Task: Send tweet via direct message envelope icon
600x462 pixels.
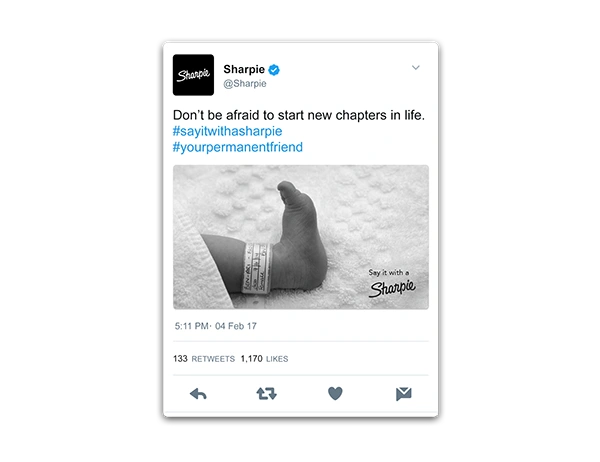Action: tap(404, 394)
